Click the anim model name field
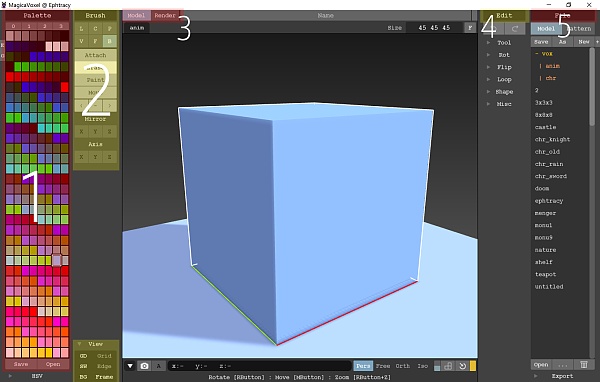 [137, 28]
